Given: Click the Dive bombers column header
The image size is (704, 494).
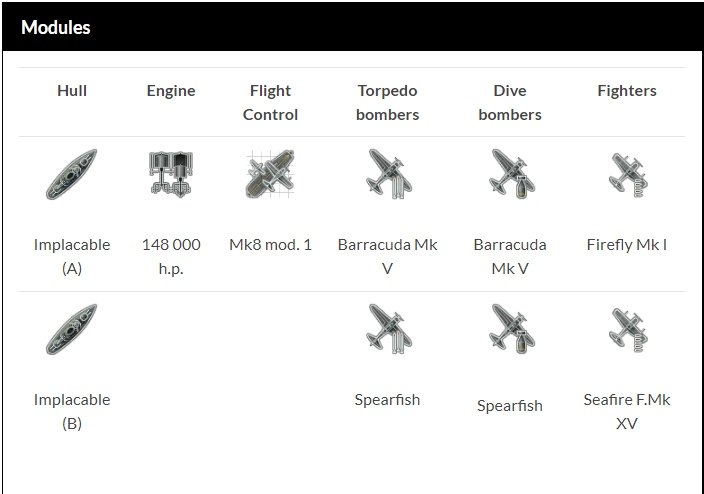Looking at the screenshot, I should [x=510, y=102].
